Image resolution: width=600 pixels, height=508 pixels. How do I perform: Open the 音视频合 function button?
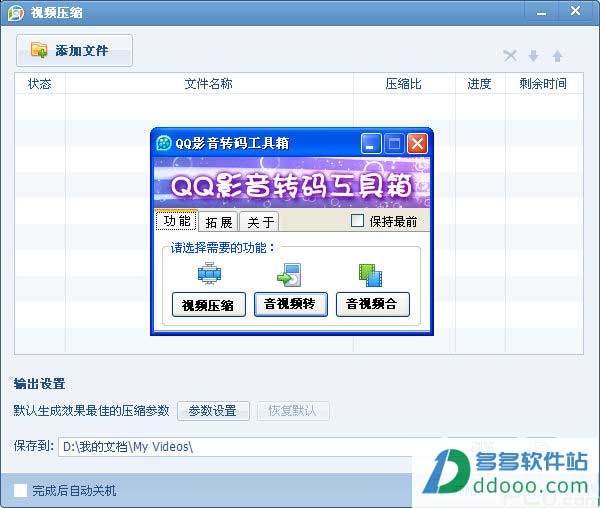pos(373,304)
